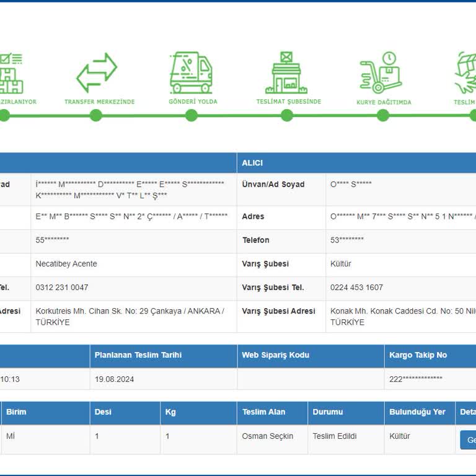Click the Kg column header

coord(198,412)
